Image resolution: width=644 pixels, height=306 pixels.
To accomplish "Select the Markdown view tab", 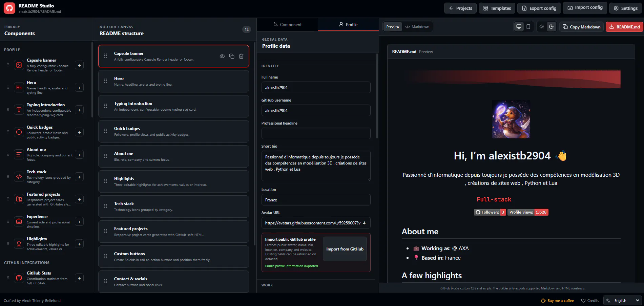I will 417,27.
